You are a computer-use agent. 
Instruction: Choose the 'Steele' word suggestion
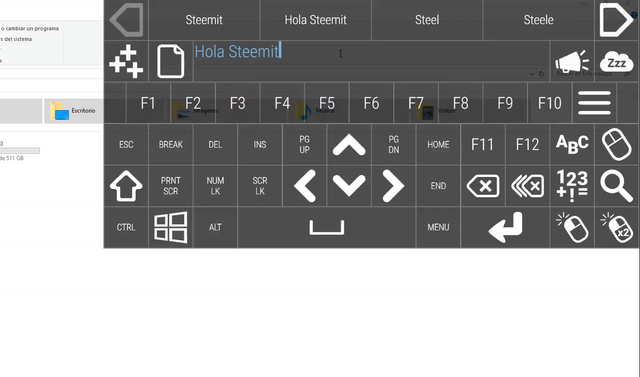tap(538, 20)
